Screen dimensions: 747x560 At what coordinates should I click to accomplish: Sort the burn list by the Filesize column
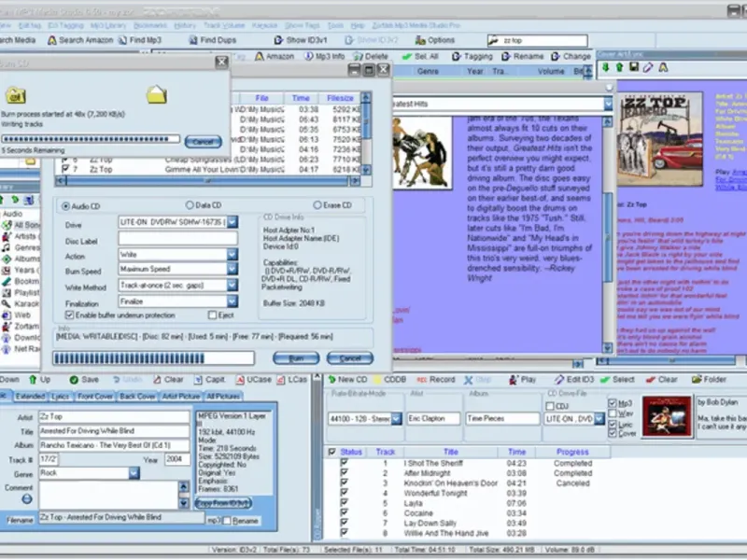[340, 98]
